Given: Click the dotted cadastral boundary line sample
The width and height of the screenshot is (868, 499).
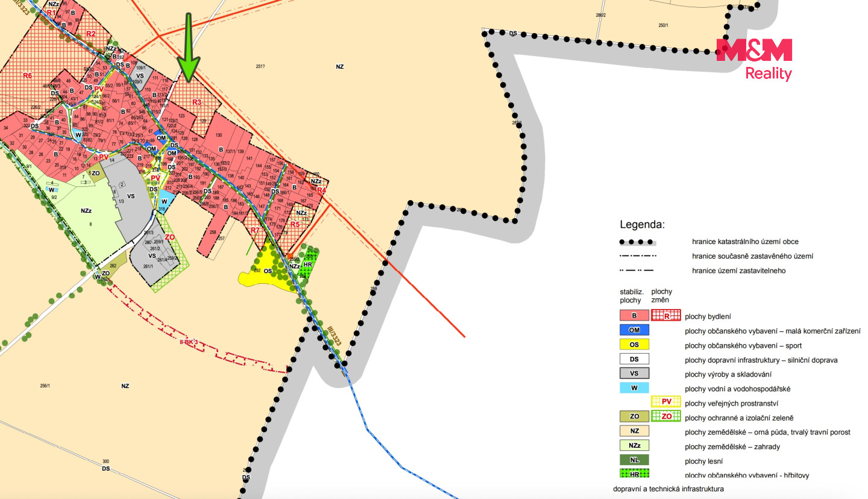Looking at the screenshot, I should [x=637, y=242].
